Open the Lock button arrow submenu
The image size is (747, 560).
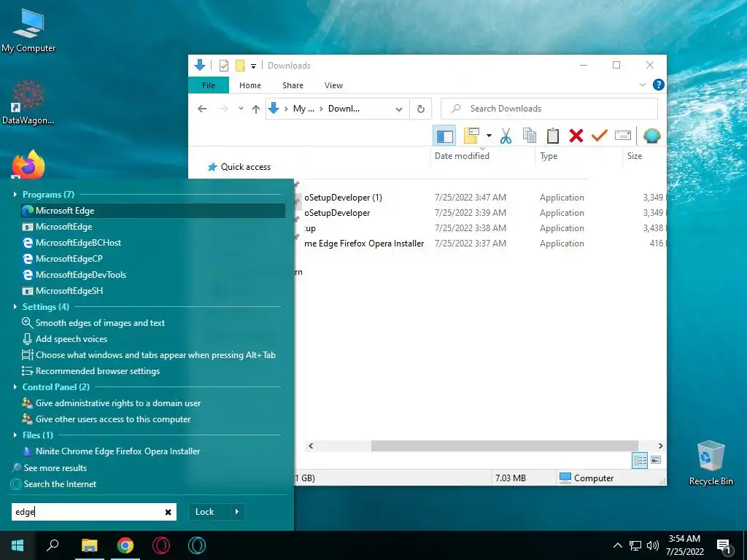(x=237, y=512)
